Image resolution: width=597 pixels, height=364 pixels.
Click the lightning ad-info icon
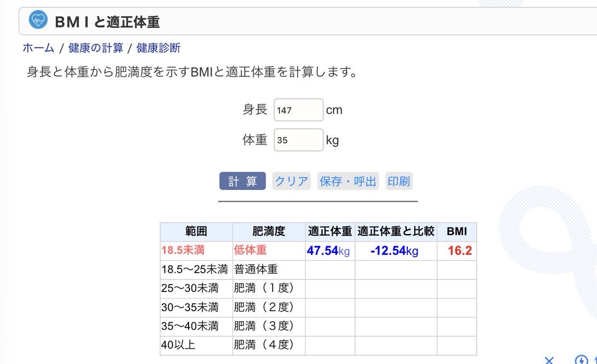581,360
